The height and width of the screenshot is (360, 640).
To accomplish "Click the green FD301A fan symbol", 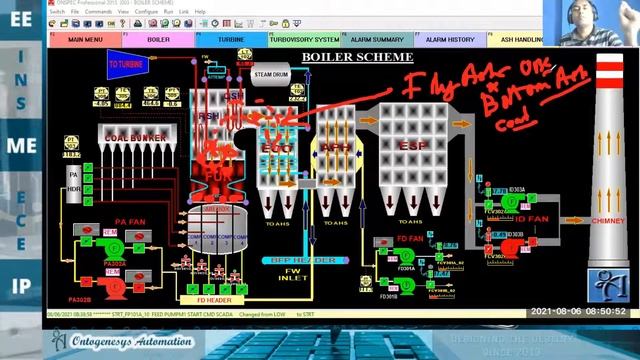I will click(404, 256).
